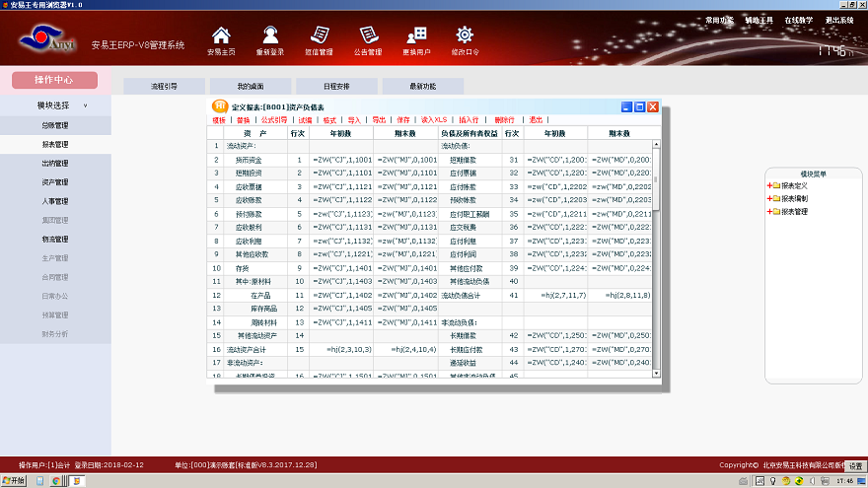Select the 报表管理 folder in module menu
Image resolution: width=868 pixels, height=488 pixels.
pos(790,211)
